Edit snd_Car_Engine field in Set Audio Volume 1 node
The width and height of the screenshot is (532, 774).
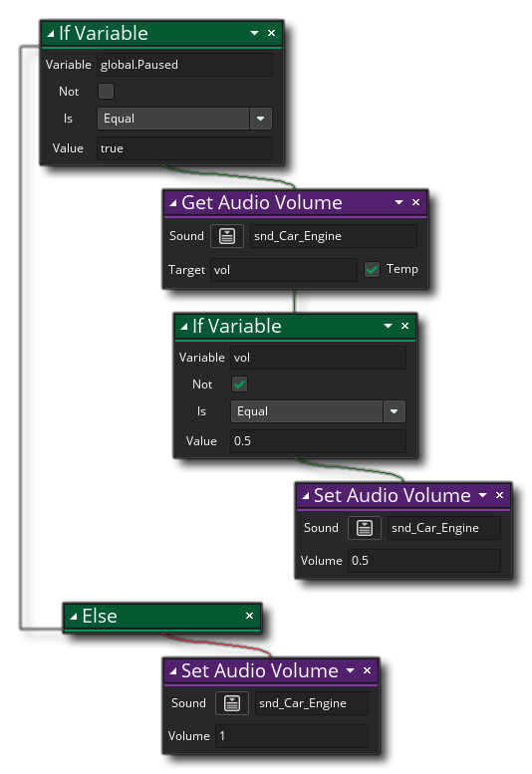tap(312, 703)
